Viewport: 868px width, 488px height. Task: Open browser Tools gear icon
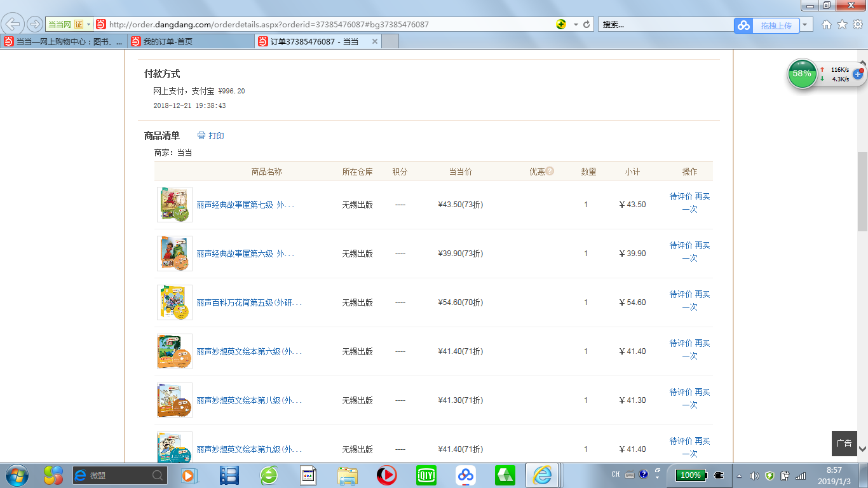[x=857, y=25]
